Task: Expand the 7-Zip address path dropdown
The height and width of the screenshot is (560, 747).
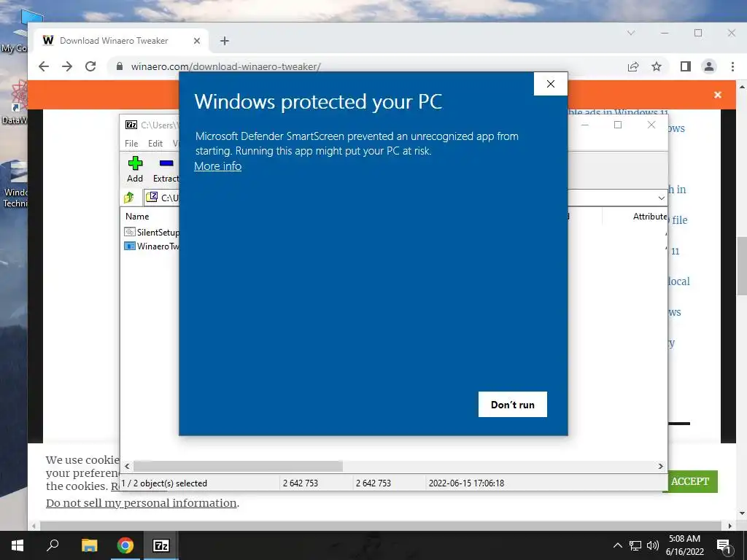Action: (661, 198)
